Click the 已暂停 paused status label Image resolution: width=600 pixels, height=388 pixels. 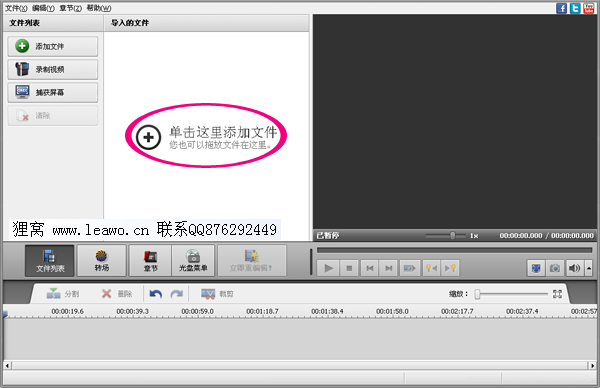point(328,236)
